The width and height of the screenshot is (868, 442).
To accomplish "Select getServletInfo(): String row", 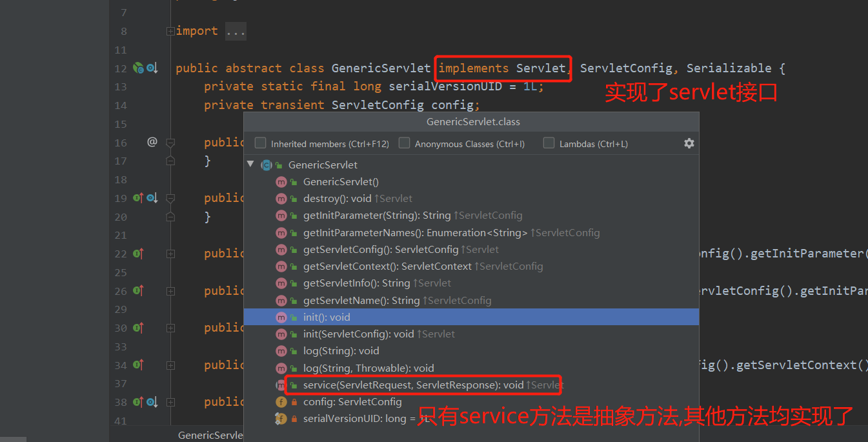I will coord(471,283).
